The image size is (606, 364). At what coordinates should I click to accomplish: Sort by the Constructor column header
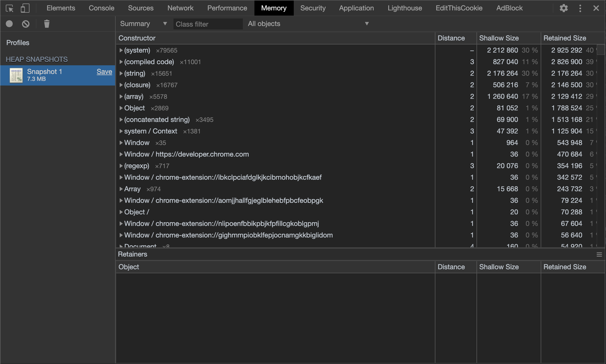point(276,38)
